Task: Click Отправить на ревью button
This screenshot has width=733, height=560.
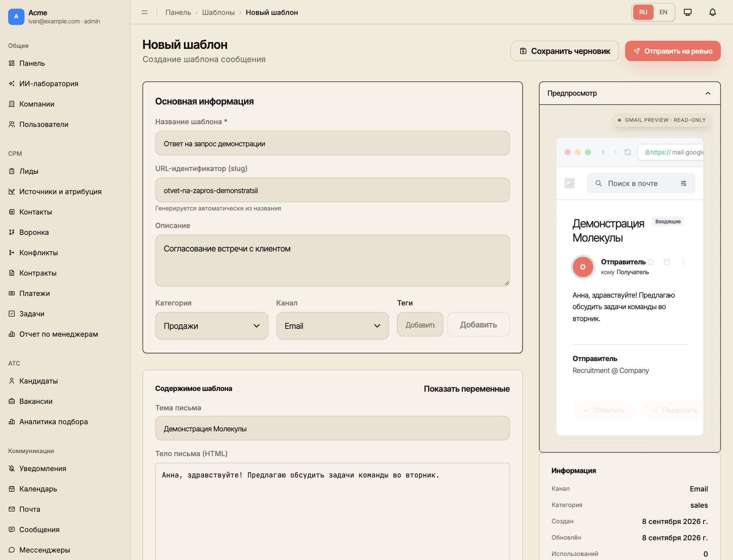Action: pos(673,51)
